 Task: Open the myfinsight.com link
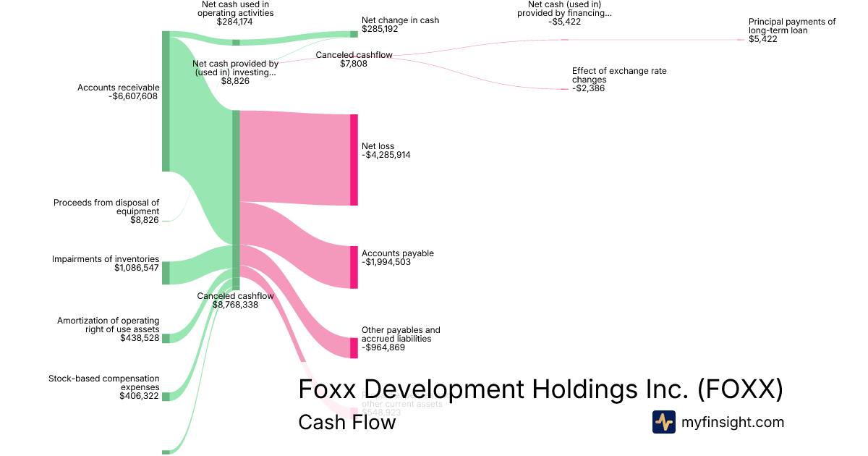pyautogui.click(x=733, y=422)
